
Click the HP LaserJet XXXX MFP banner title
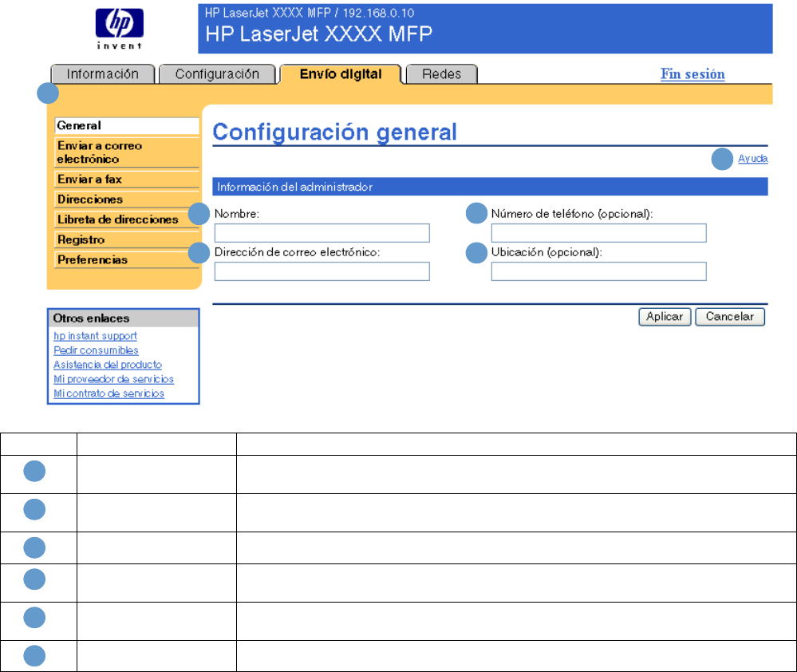(318, 34)
